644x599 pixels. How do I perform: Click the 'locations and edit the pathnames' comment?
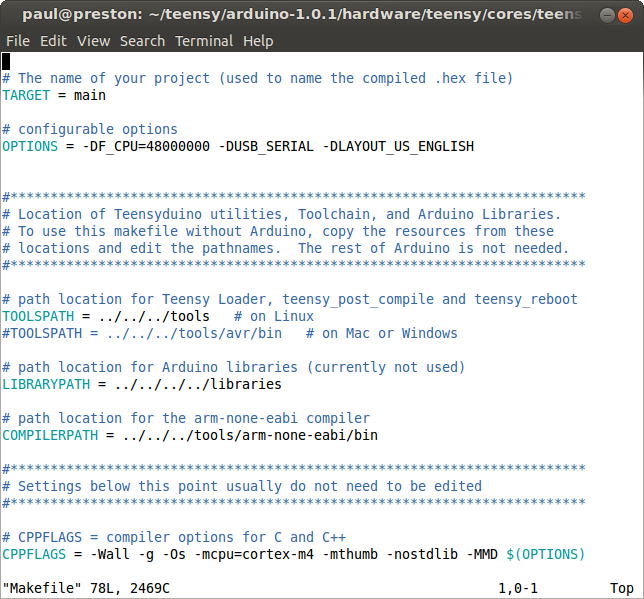tap(285, 248)
